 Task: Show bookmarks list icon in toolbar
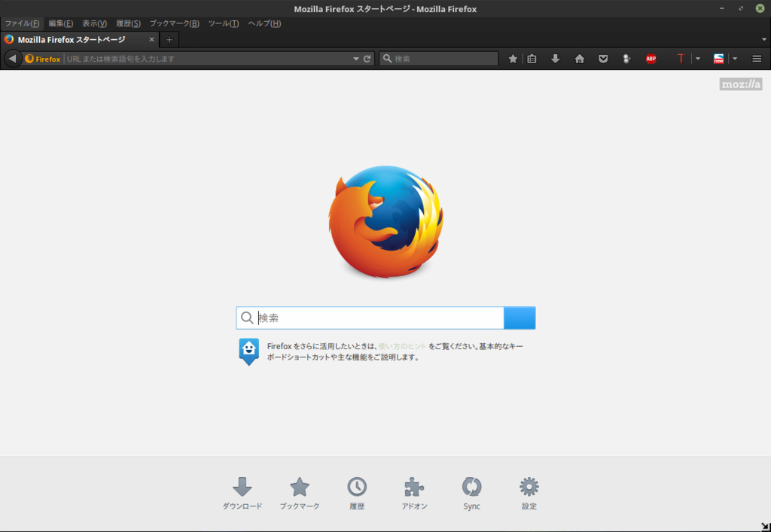532,59
